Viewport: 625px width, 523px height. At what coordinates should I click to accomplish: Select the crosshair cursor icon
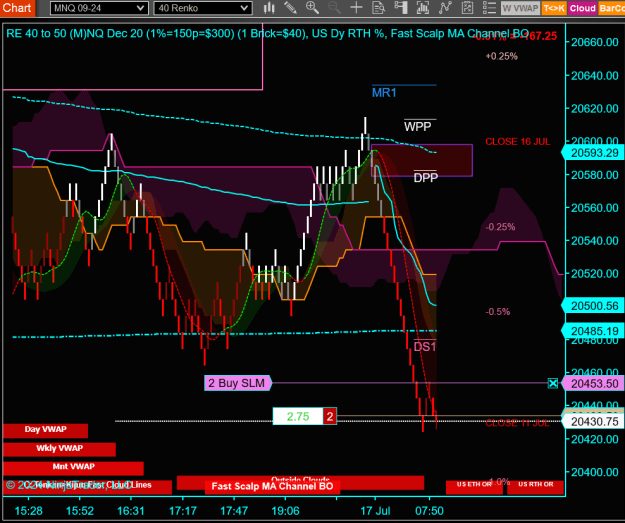pyautogui.click(x=356, y=8)
